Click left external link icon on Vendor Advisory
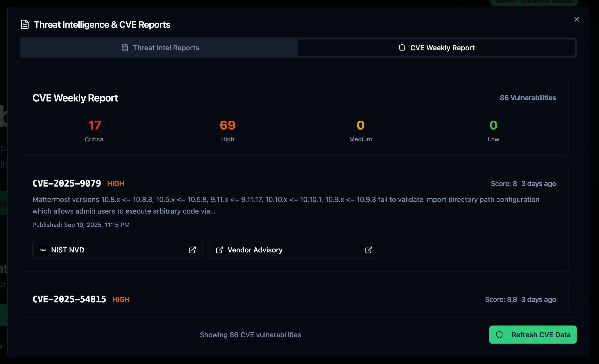 (x=219, y=250)
